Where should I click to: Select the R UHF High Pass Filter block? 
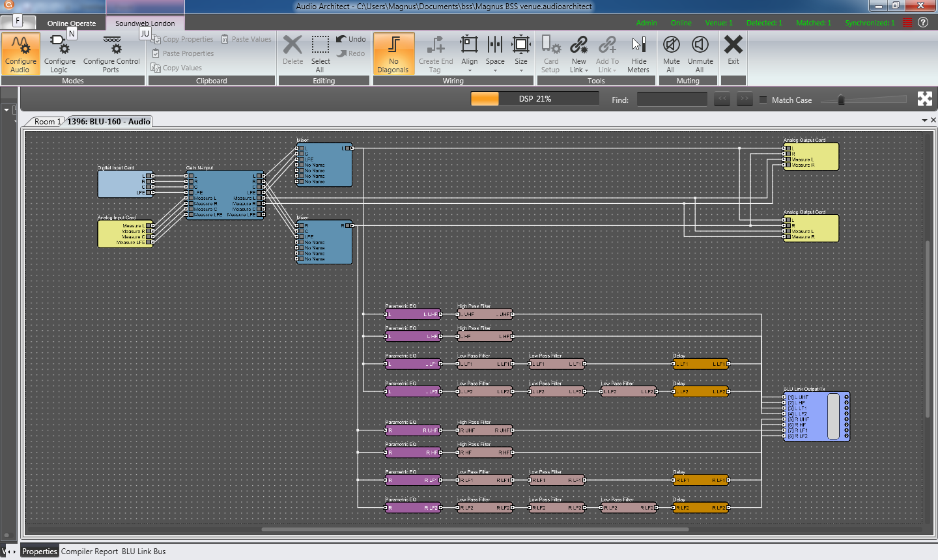[x=485, y=430]
